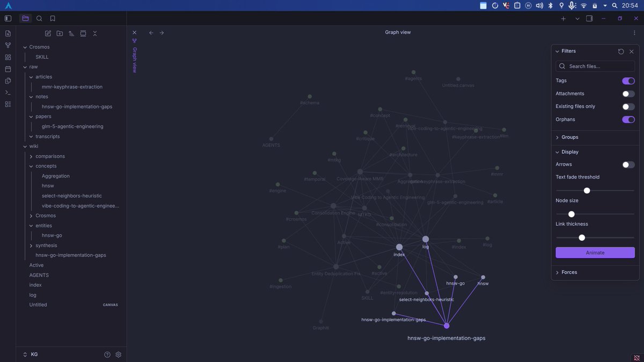This screenshot has height=362, width=644.
Task: Click the select-neighbors-heuristic node in graph
Action: (427, 293)
